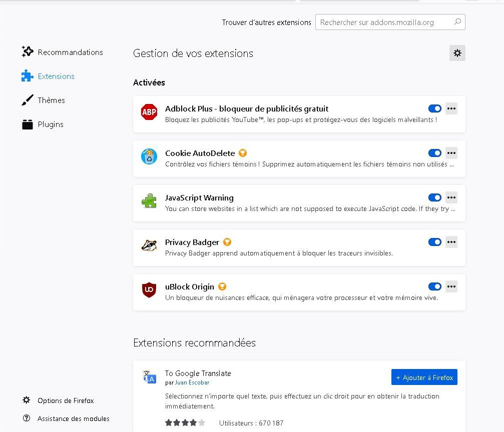Open uBlock Origin extension details
This screenshot has height=432, width=504.
click(x=189, y=287)
